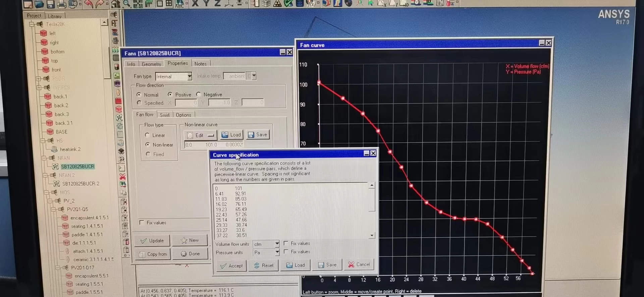Click the purple Enclosures object icon
Image resolution: width=644 pixels, height=297 pixels.
click(117, 83)
